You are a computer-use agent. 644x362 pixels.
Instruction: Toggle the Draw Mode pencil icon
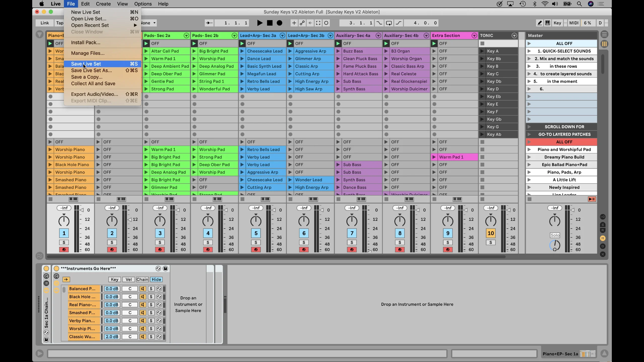539,23
